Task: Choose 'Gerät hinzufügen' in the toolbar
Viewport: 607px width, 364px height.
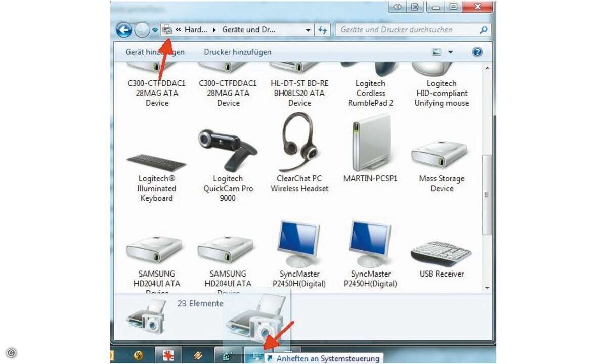Action: pyautogui.click(x=155, y=52)
